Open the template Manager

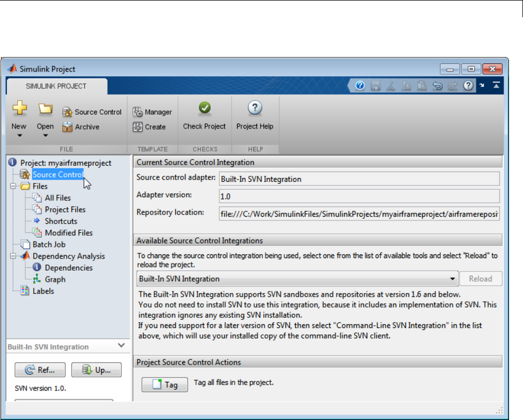tap(152, 112)
